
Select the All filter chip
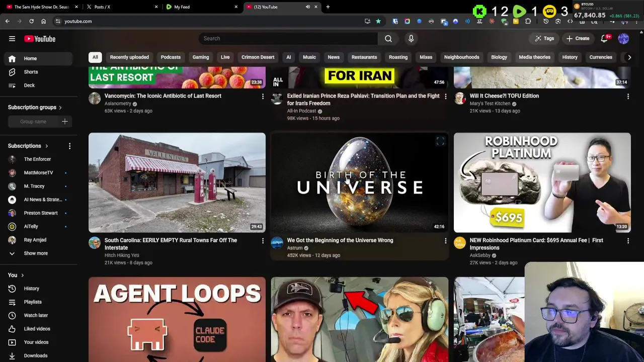tap(95, 57)
